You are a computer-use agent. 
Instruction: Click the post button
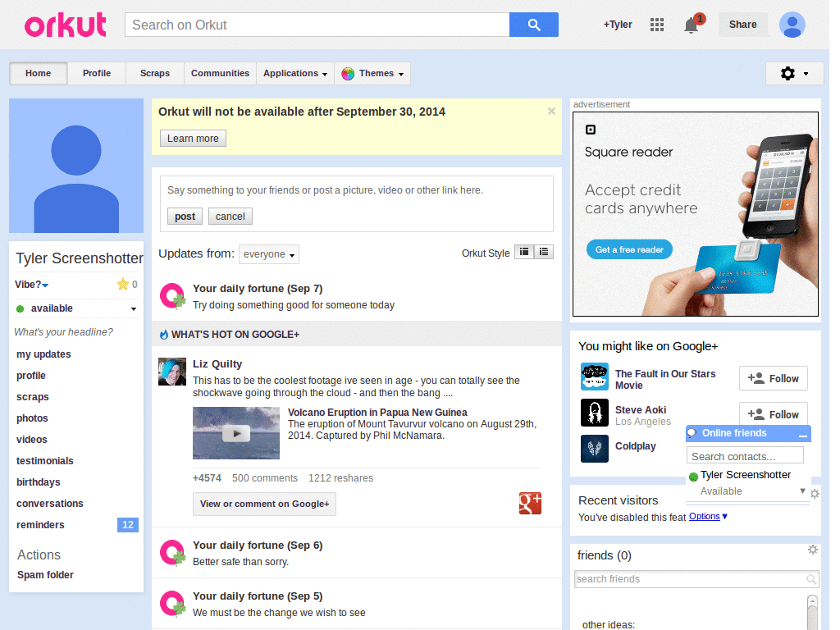point(185,217)
